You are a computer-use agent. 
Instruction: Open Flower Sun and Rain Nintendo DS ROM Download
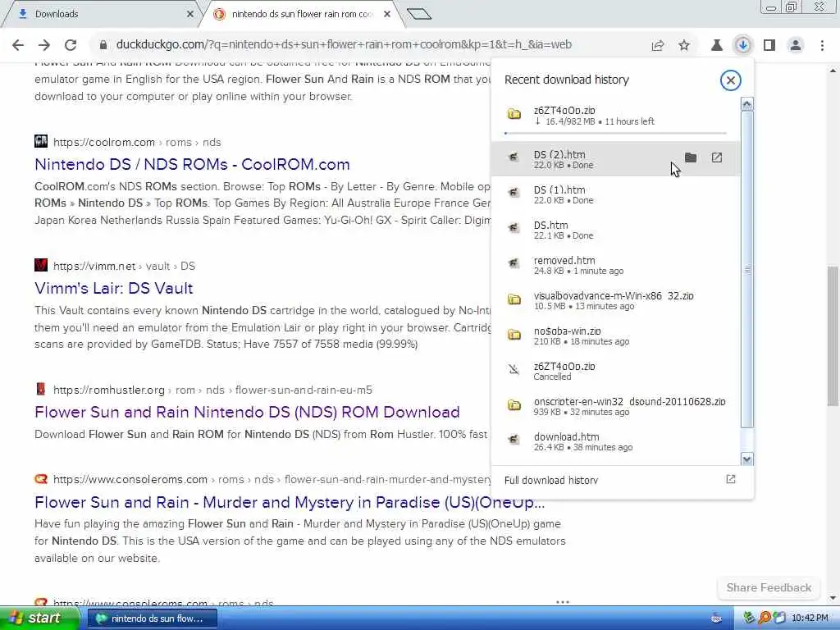(247, 412)
